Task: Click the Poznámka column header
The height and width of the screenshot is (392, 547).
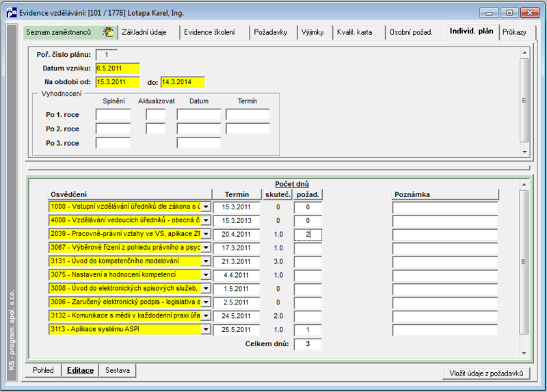Action: coord(445,194)
